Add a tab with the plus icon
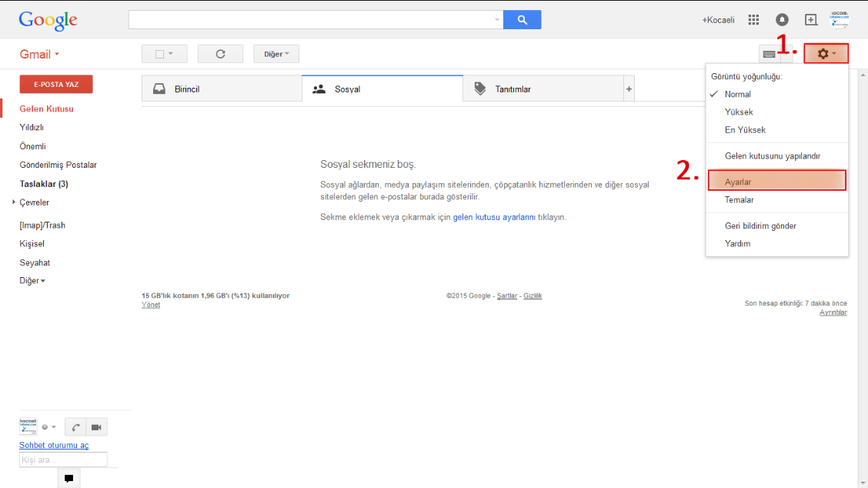868x488 pixels. pos(629,89)
